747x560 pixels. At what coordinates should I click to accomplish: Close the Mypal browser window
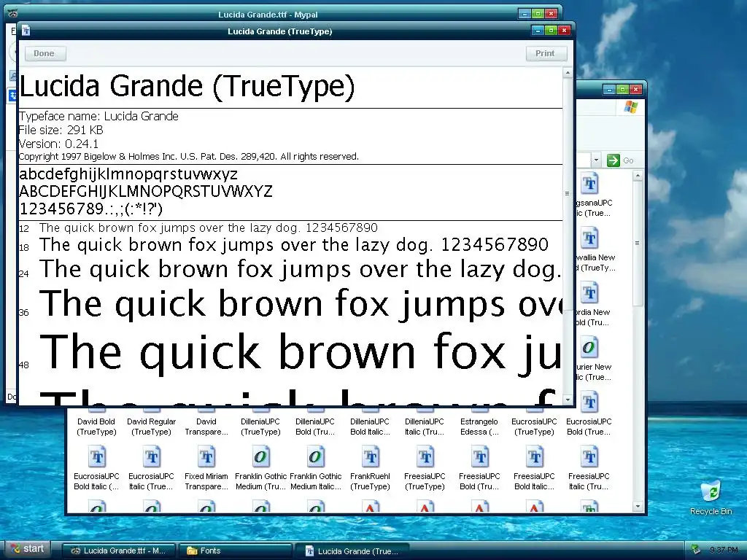(551, 14)
